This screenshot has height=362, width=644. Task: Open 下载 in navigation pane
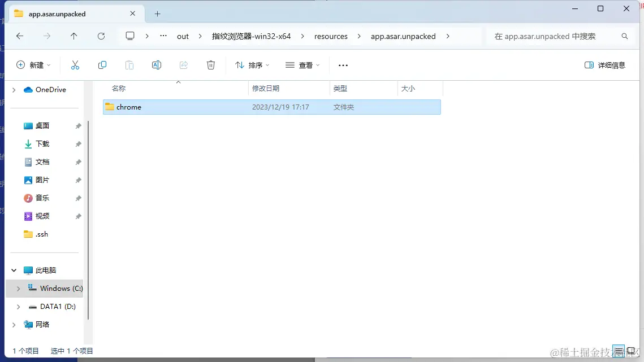(42, 144)
